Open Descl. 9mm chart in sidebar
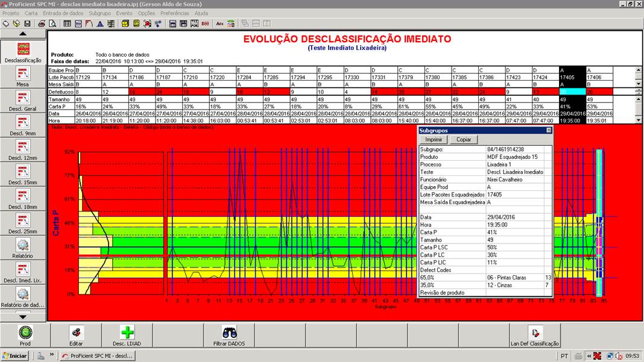 (23, 126)
